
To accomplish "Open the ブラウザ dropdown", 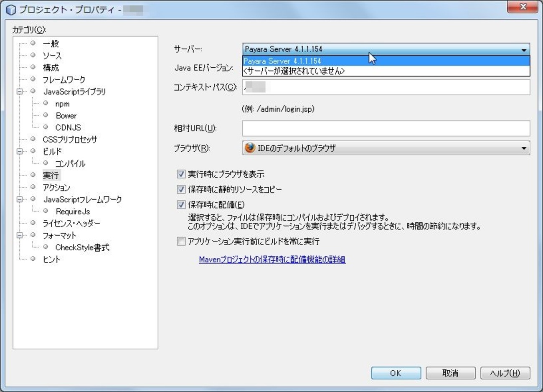I will [x=386, y=148].
